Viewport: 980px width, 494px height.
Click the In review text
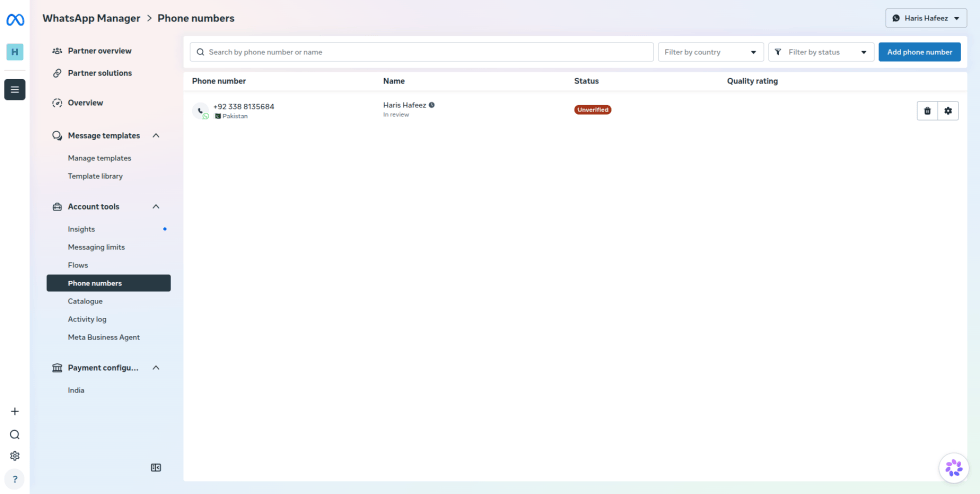click(x=396, y=114)
